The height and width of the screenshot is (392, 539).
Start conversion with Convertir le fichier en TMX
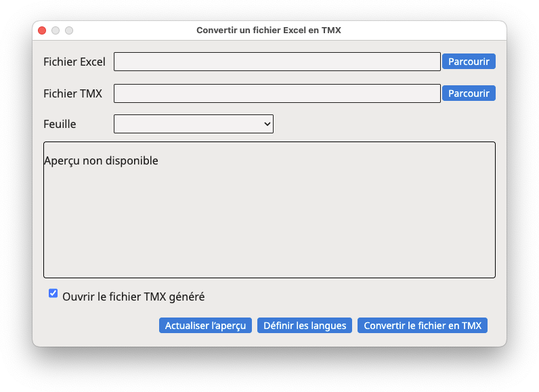(423, 326)
